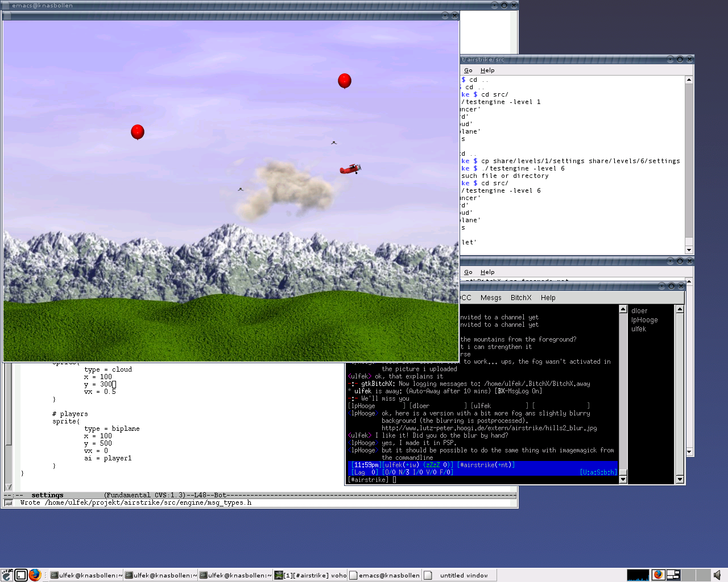Viewport: 728px width, 582px height.
Task: Switch to untitled window taskbar entry
Action: click(459, 575)
